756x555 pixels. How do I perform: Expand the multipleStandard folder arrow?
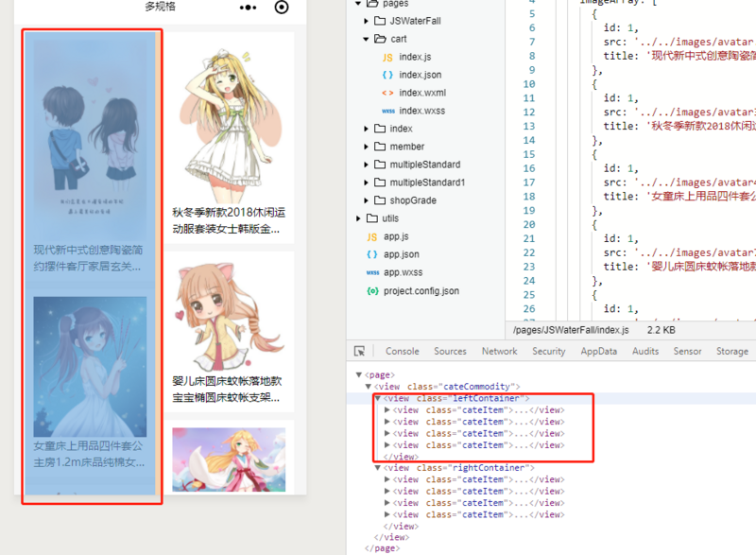pyautogui.click(x=366, y=165)
